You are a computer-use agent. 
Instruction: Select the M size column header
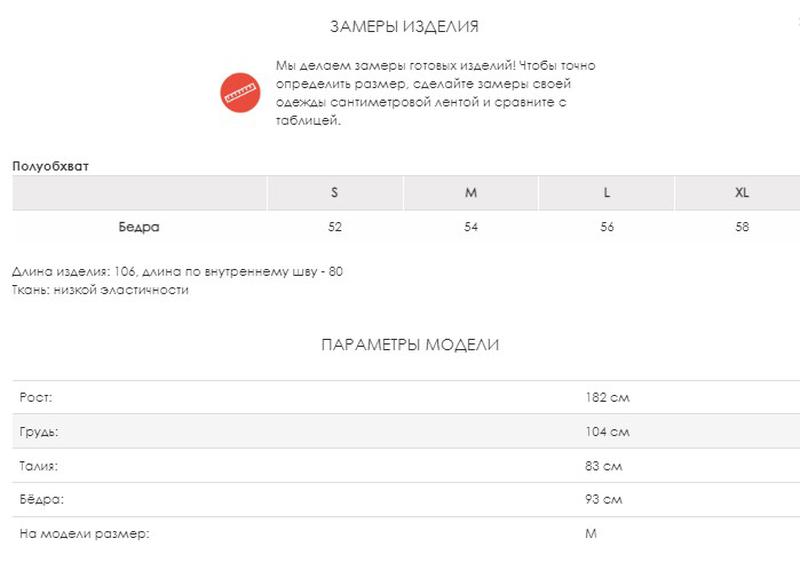[471, 193]
